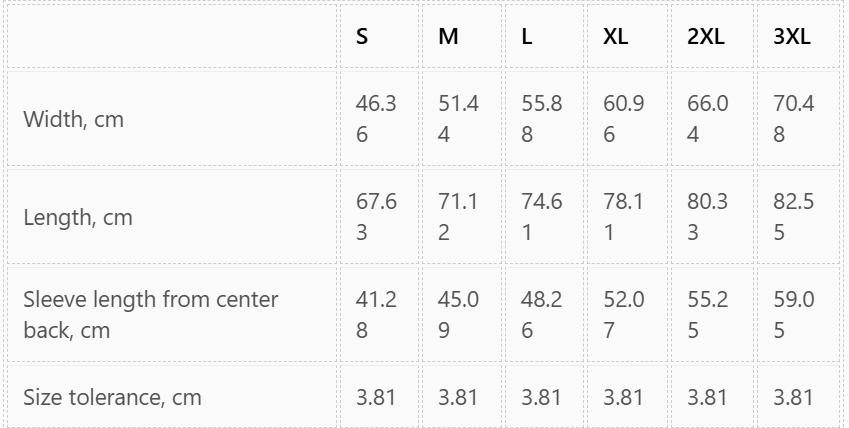Select the "Length, cm" row label
This screenshot has height=428, width=849.
click(78, 217)
